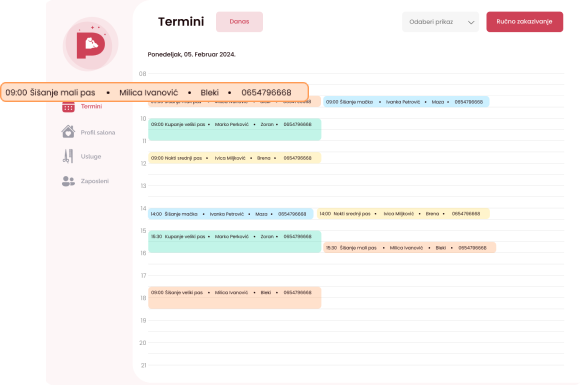Open the Odaberi prikaz dropdown
The image size is (581, 385).
point(440,22)
